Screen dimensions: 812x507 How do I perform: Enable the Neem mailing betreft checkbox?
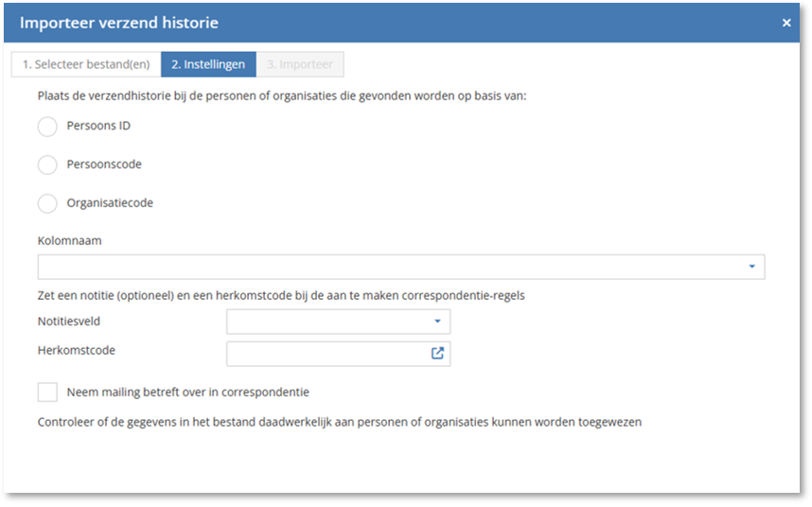[47, 393]
